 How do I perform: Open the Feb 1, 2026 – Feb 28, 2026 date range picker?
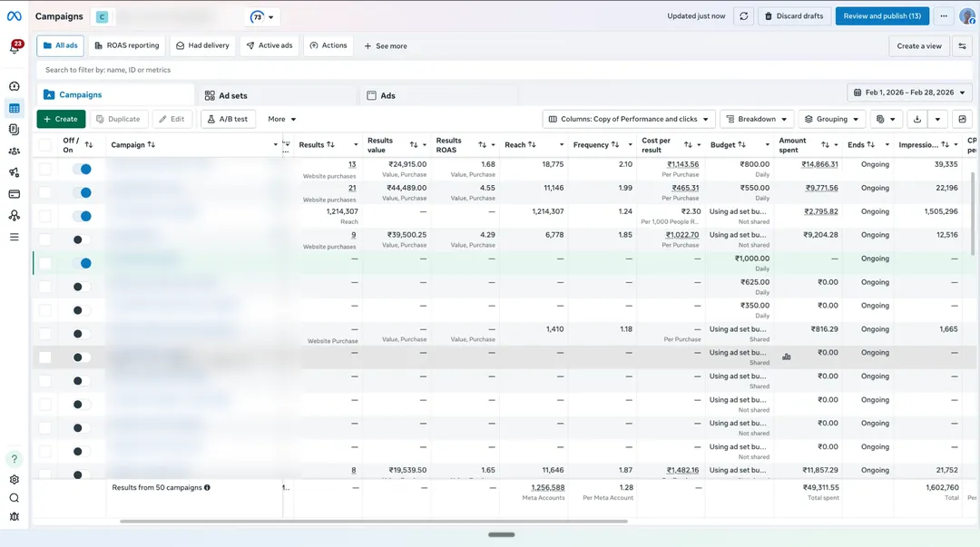click(909, 93)
